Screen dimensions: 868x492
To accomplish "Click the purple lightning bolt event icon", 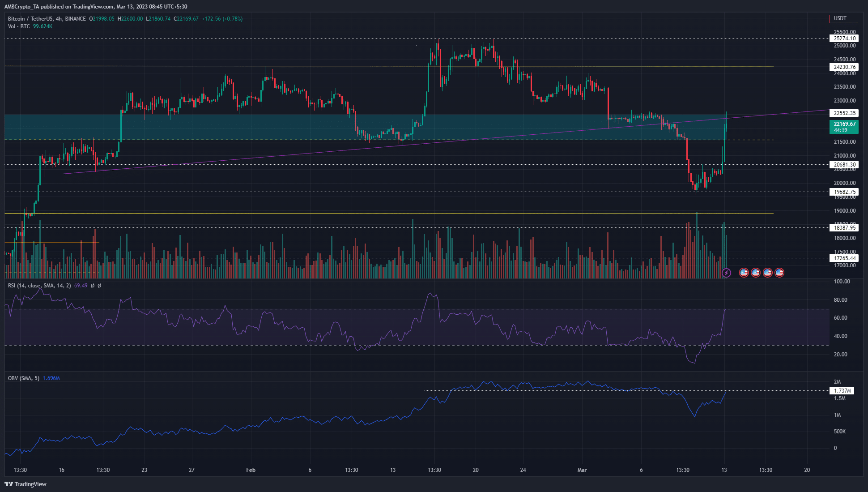I will coord(726,273).
